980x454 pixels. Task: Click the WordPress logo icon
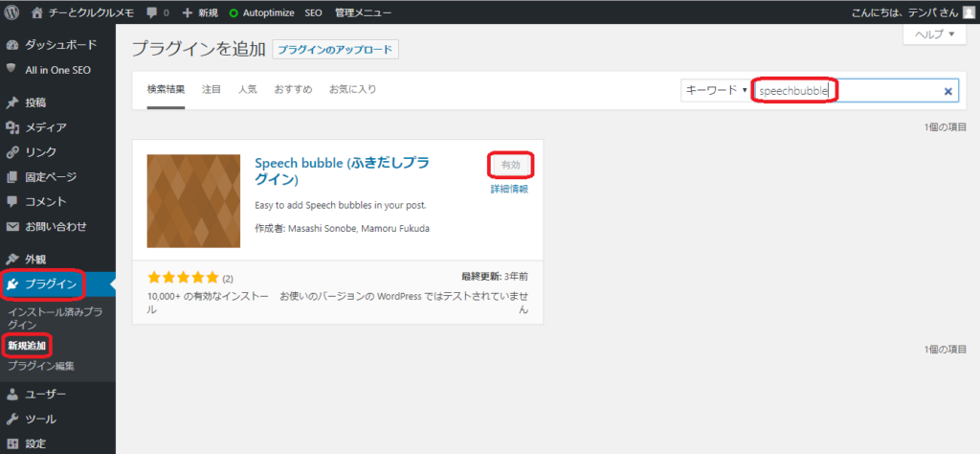pyautogui.click(x=11, y=11)
